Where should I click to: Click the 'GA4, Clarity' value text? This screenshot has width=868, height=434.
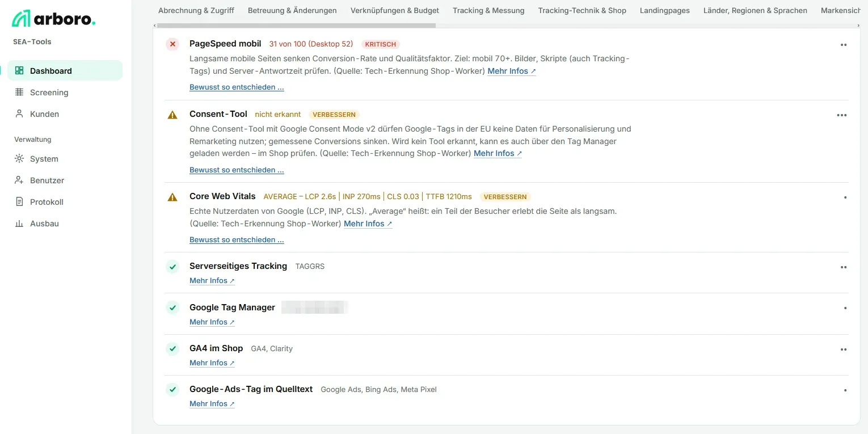click(x=272, y=348)
